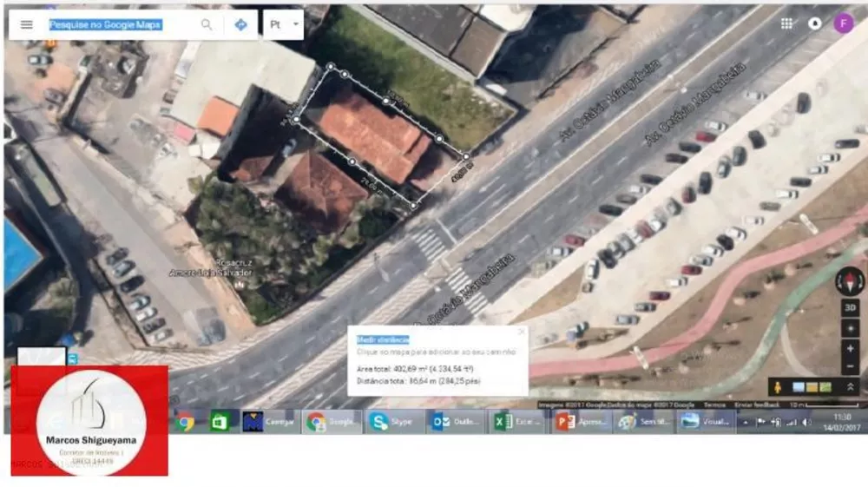Close the Medir distância popup

click(x=521, y=332)
